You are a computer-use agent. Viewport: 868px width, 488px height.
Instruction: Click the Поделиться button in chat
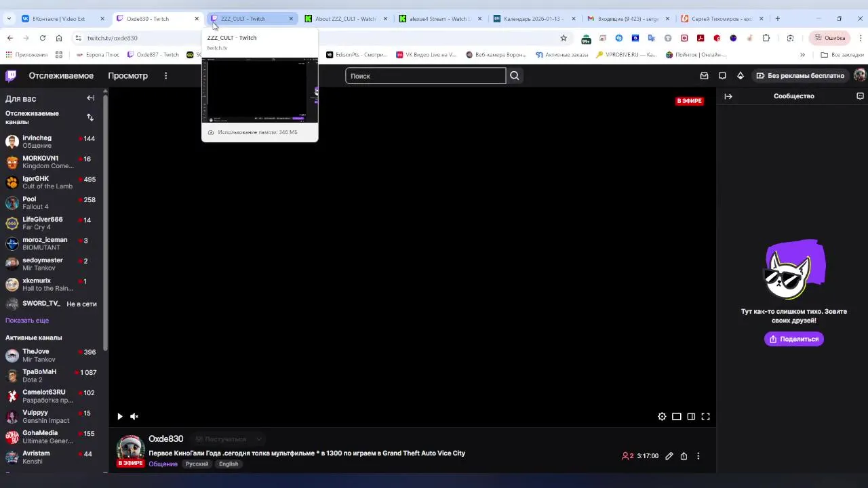(x=793, y=339)
